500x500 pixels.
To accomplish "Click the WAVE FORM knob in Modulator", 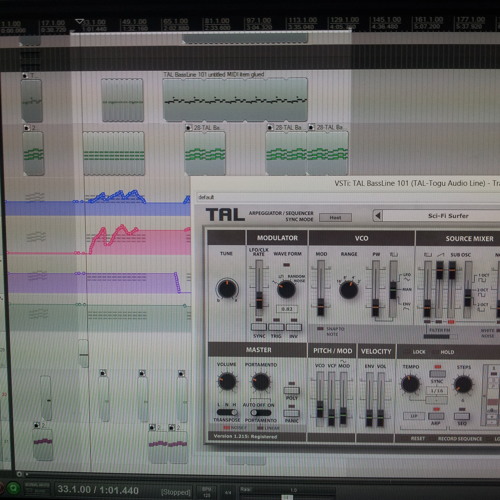I will 286,289.
